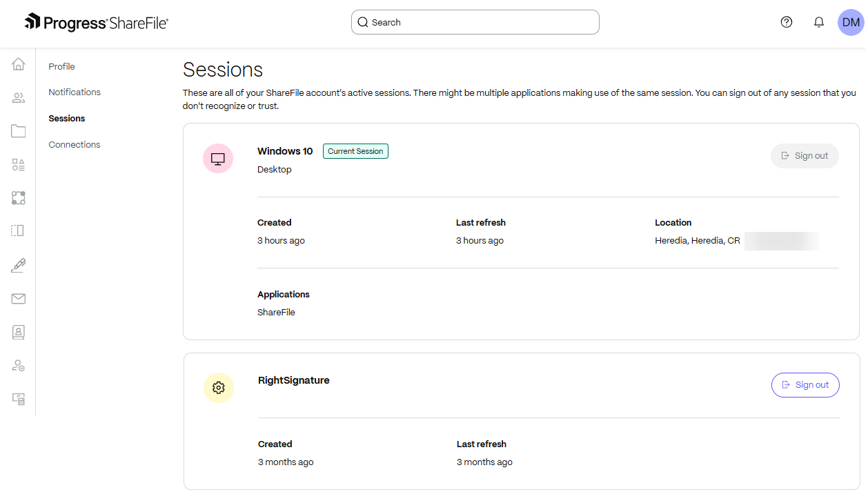Viewport: 868px width, 501px height.
Task: Open the DM user avatar menu
Action: point(851,22)
